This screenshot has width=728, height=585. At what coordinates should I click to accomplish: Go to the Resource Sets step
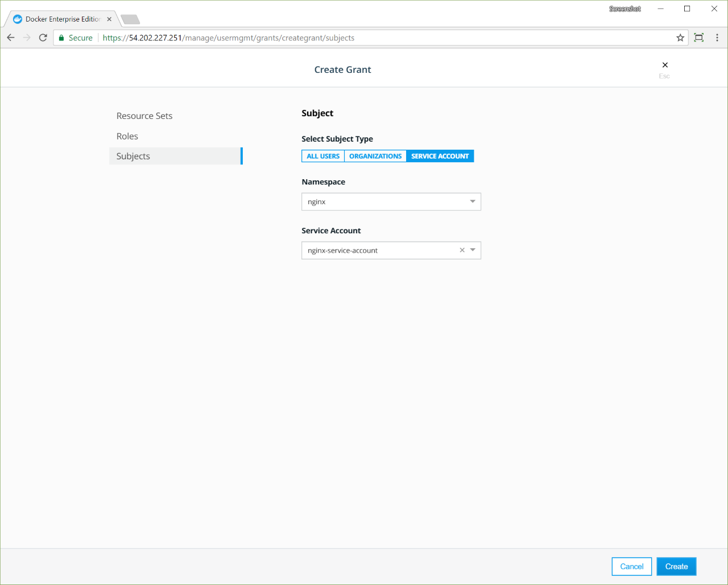pos(144,116)
